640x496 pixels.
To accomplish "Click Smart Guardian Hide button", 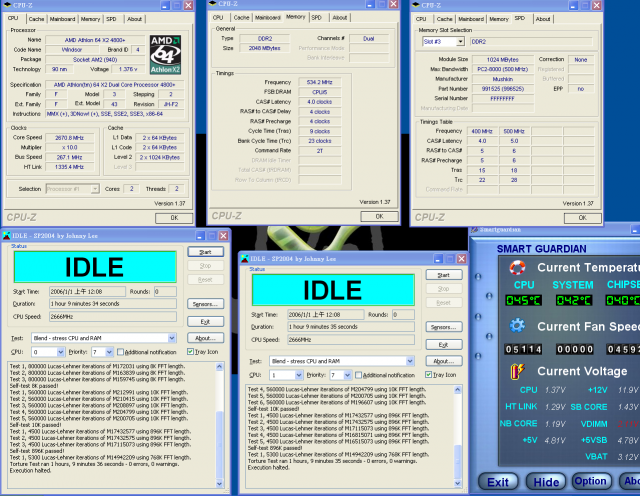I will pos(546,482).
